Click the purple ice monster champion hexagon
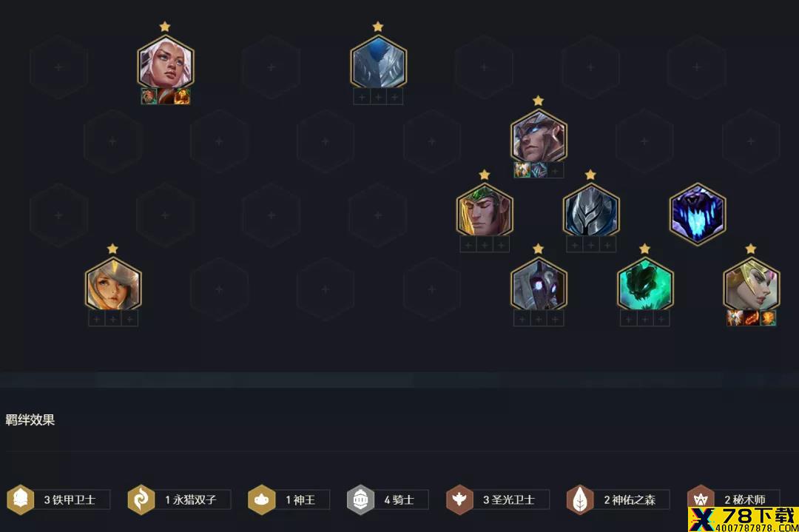The height and width of the screenshot is (532, 799). pos(697,214)
